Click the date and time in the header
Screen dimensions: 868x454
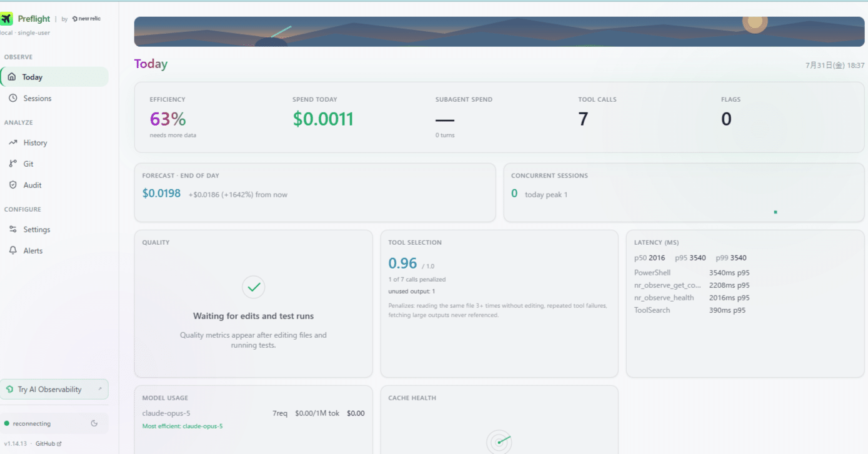tap(835, 65)
